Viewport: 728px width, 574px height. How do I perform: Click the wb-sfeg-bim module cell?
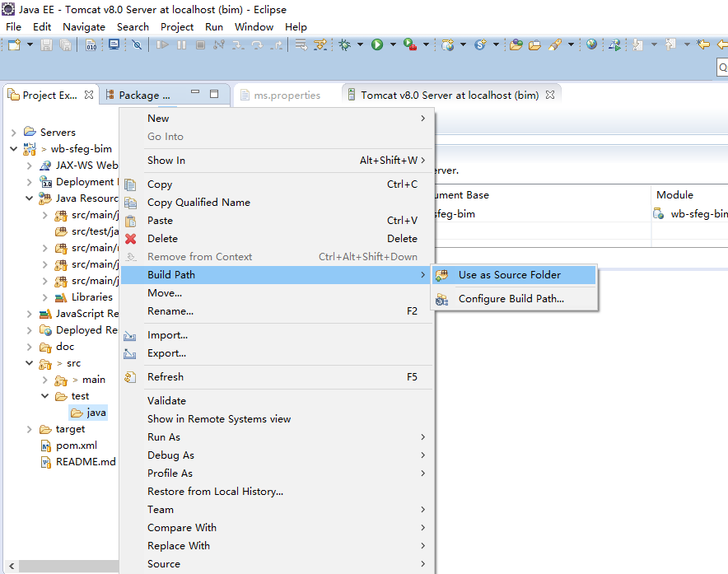[690, 214]
